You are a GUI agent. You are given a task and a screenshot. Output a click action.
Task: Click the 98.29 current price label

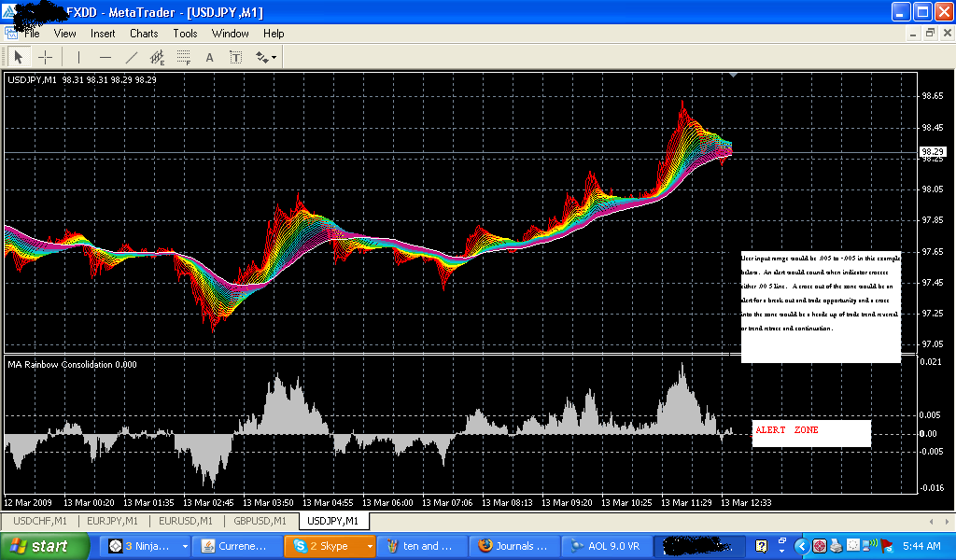(933, 152)
